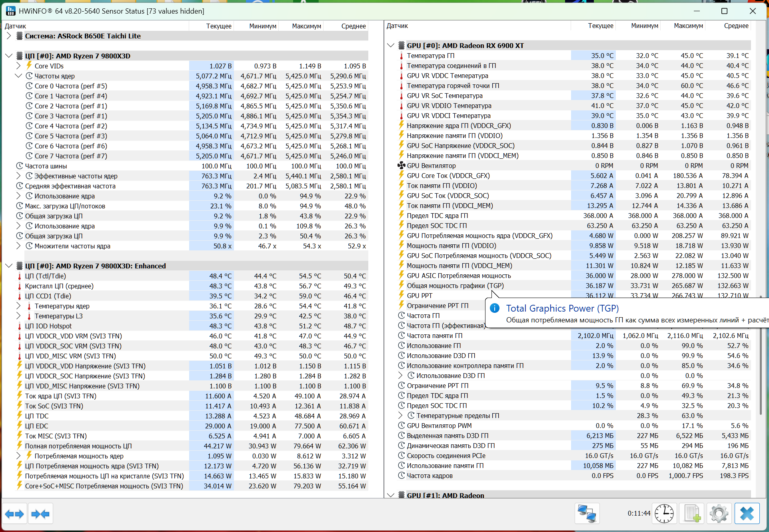Click the expand layout arrows icon
769x532 pixels.
click(14, 514)
